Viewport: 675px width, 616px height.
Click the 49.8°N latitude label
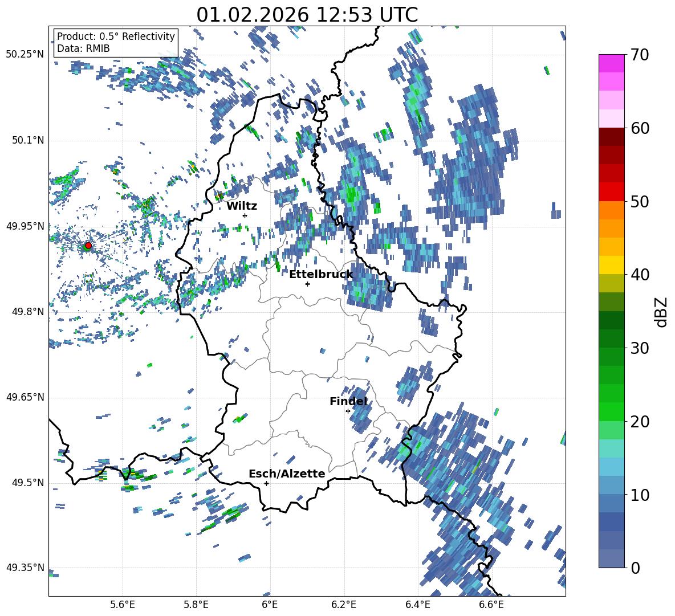pos(27,312)
